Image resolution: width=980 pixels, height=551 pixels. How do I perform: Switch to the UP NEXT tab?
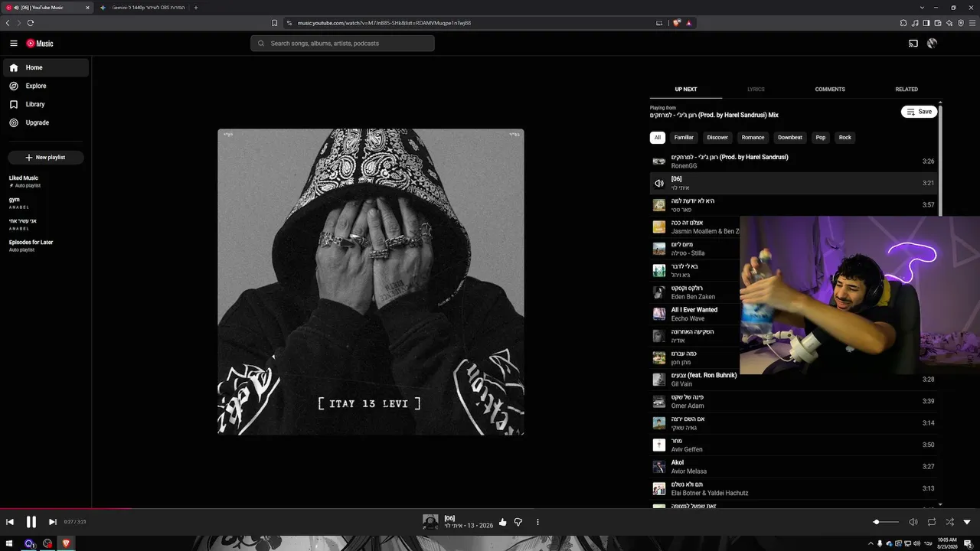point(686,90)
